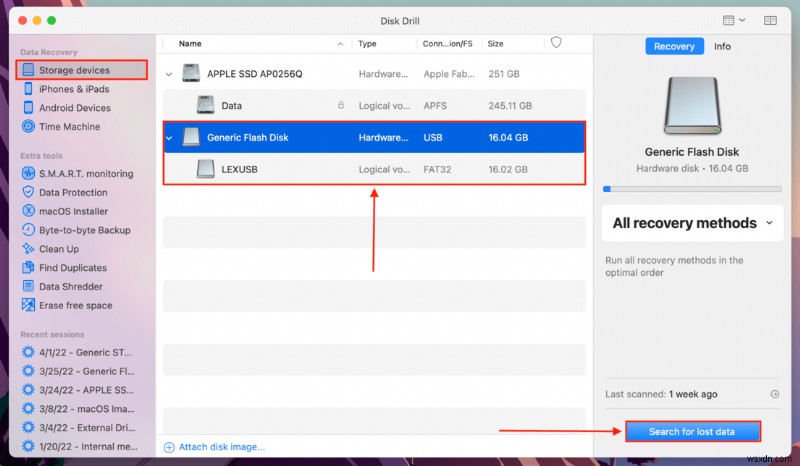Click the USB connection cell
The image size is (800, 466).
pyautogui.click(x=433, y=137)
